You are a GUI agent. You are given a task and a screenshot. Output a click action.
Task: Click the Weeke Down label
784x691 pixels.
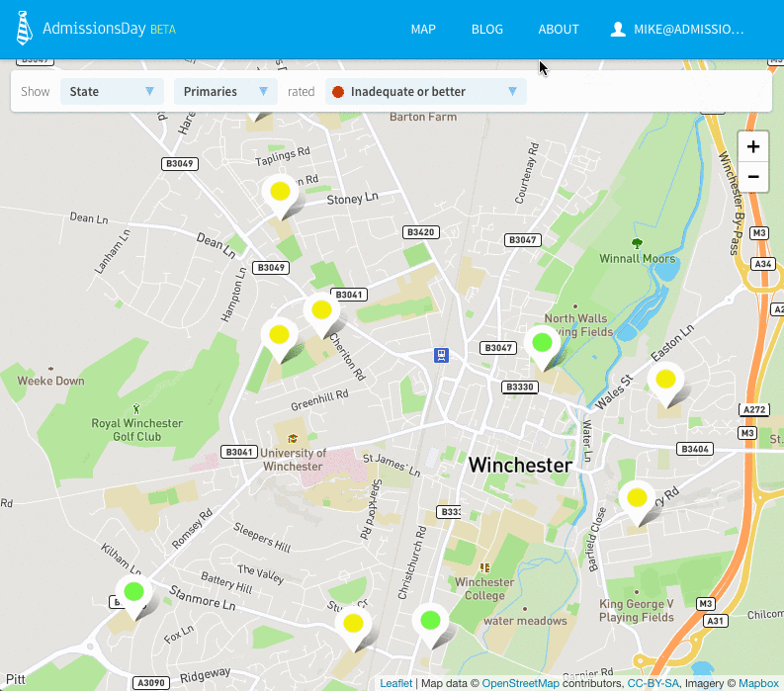51,381
